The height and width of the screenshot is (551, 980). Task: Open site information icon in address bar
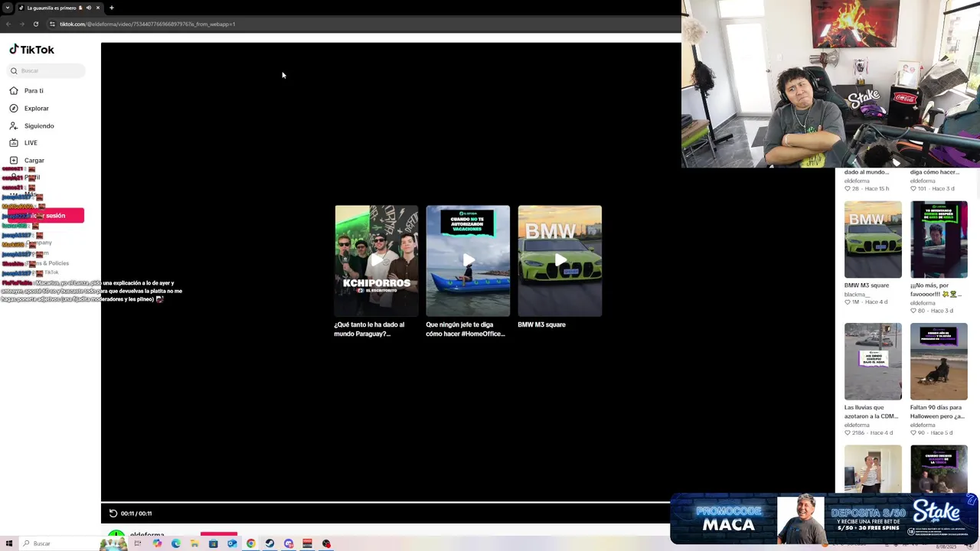pos(52,24)
